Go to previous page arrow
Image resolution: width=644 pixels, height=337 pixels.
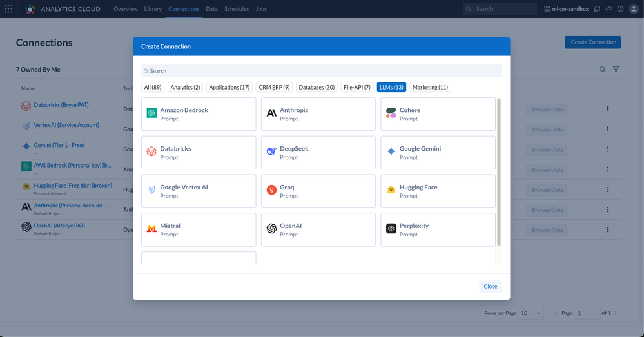point(556,313)
